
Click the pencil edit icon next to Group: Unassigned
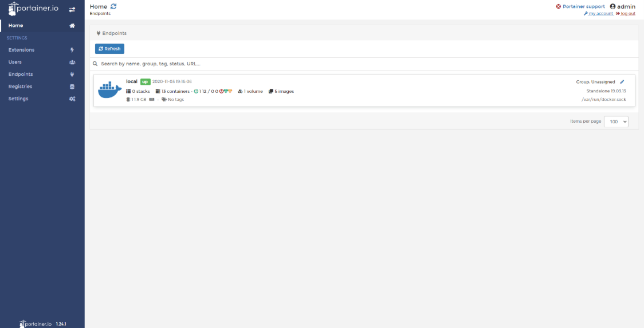pyautogui.click(x=622, y=82)
